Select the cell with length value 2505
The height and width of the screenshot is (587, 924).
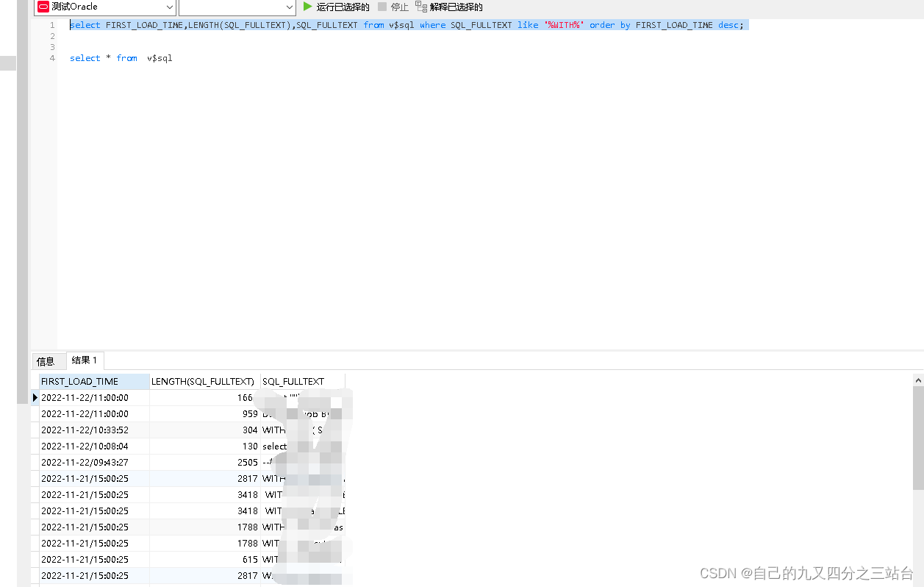coord(204,462)
